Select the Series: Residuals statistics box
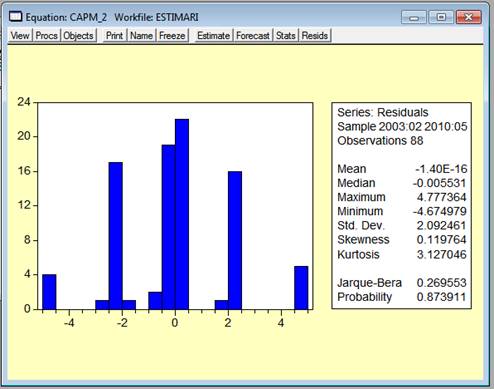Screen dimensions: 494x389 pos(401,206)
